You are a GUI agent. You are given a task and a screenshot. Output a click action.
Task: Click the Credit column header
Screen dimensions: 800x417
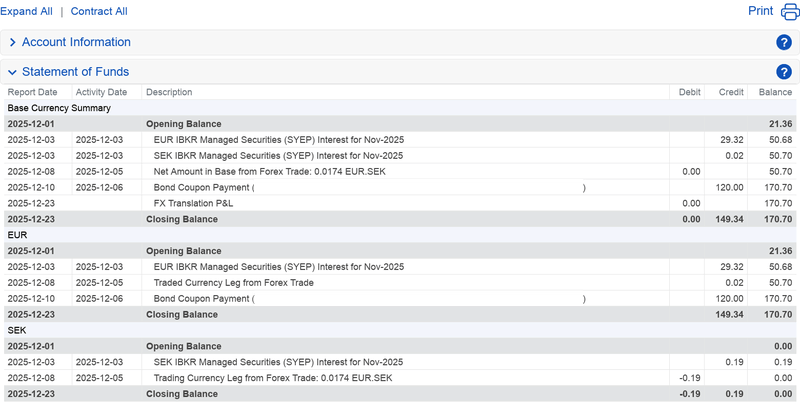[731, 92]
